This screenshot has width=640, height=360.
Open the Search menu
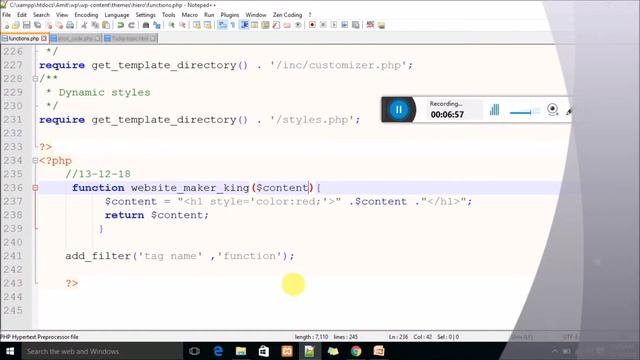(41, 15)
